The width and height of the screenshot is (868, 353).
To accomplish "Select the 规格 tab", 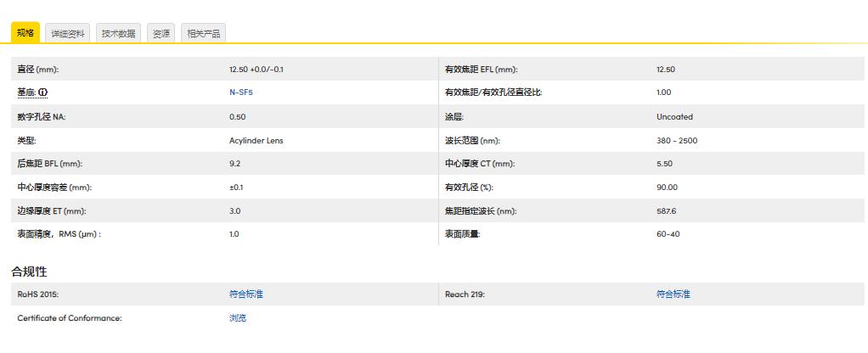I will (x=25, y=33).
